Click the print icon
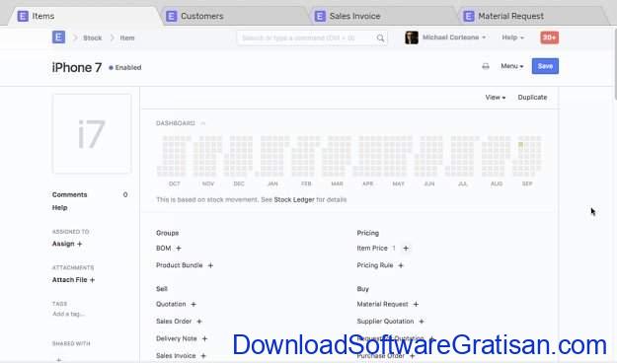617x364 pixels. point(486,66)
